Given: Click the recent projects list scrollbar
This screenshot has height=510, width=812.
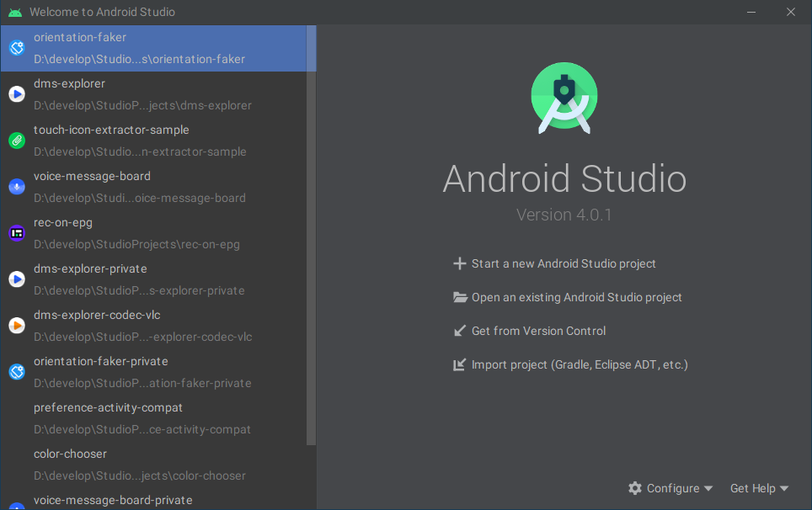Looking at the screenshot, I should tap(311, 236).
